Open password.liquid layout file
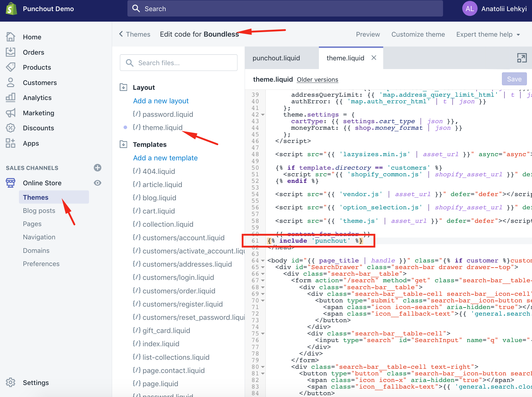The height and width of the screenshot is (397, 532). (163, 114)
